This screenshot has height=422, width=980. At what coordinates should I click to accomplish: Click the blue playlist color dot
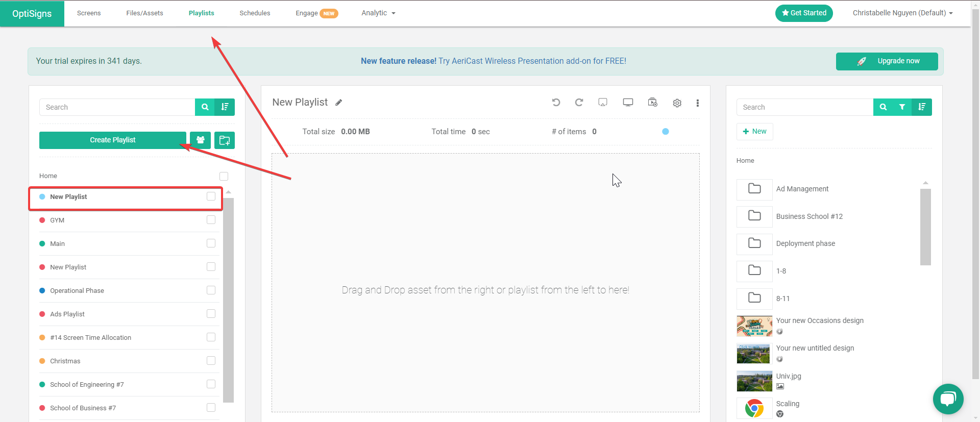(666, 132)
